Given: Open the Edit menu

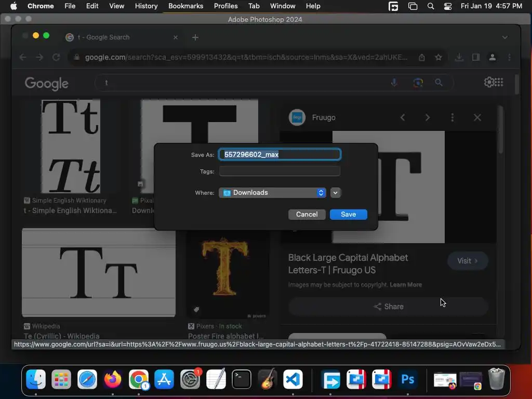Looking at the screenshot, I should (x=92, y=6).
